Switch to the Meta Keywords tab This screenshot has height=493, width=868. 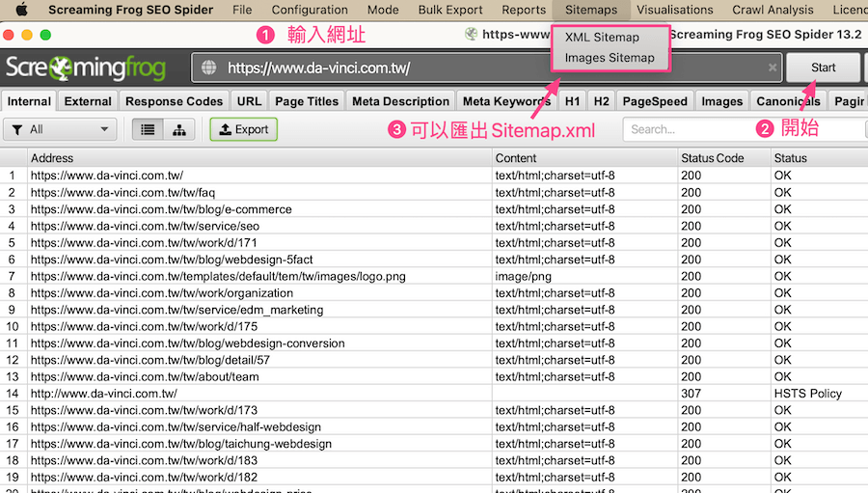(x=506, y=101)
